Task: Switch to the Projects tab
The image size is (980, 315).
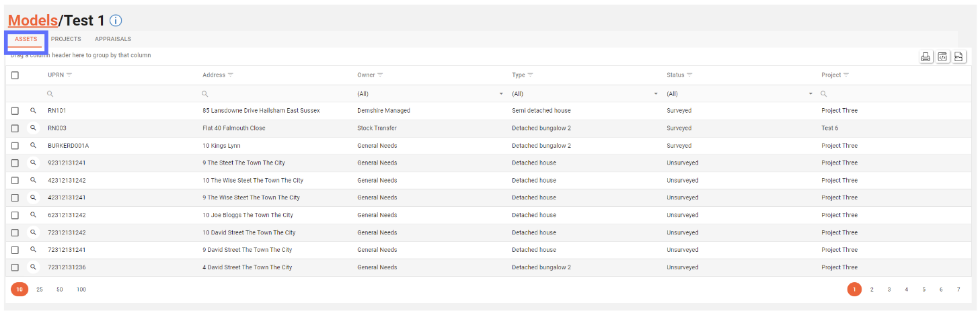Action: (x=66, y=39)
